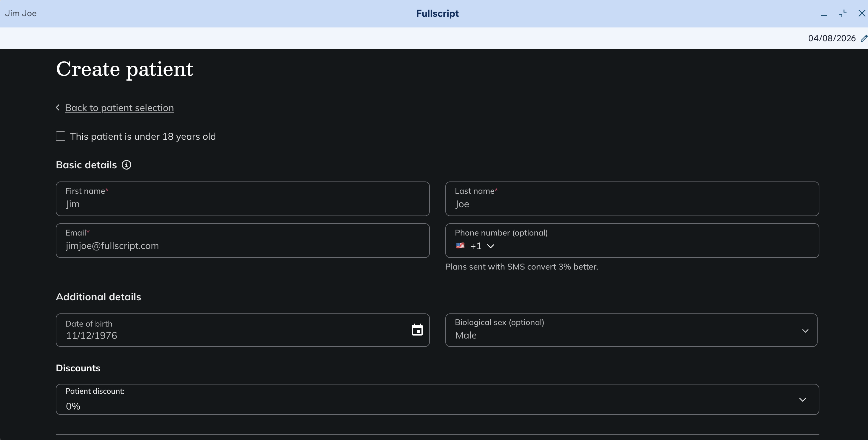
Task: Click the Email input field
Action: click(243, 246)
